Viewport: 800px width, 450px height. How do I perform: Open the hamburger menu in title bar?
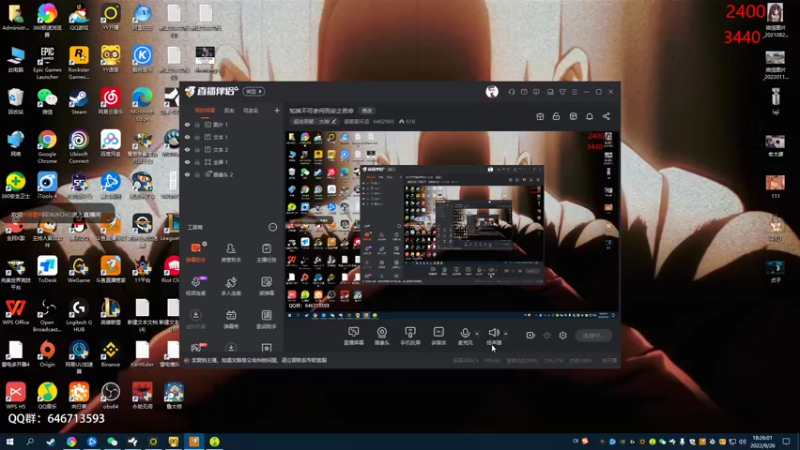[574, 92]
